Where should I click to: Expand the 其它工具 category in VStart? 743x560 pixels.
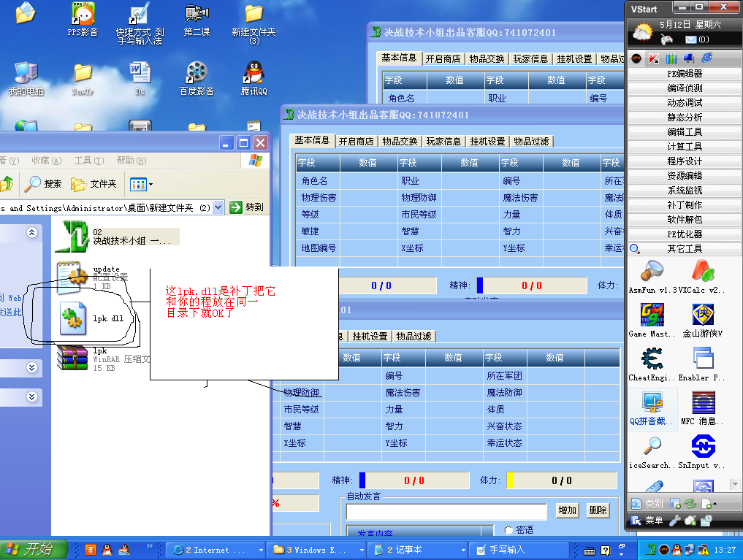tap(685, 248)
